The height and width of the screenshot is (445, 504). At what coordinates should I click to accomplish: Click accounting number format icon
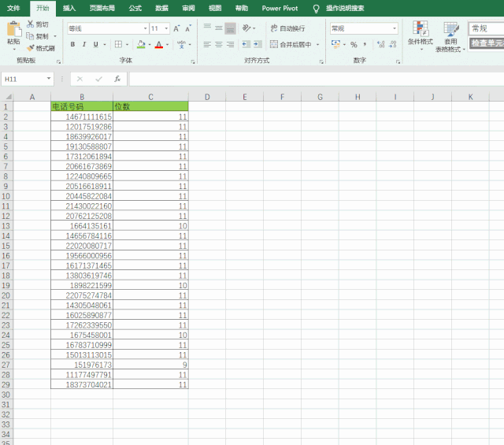tap(335, 44)
